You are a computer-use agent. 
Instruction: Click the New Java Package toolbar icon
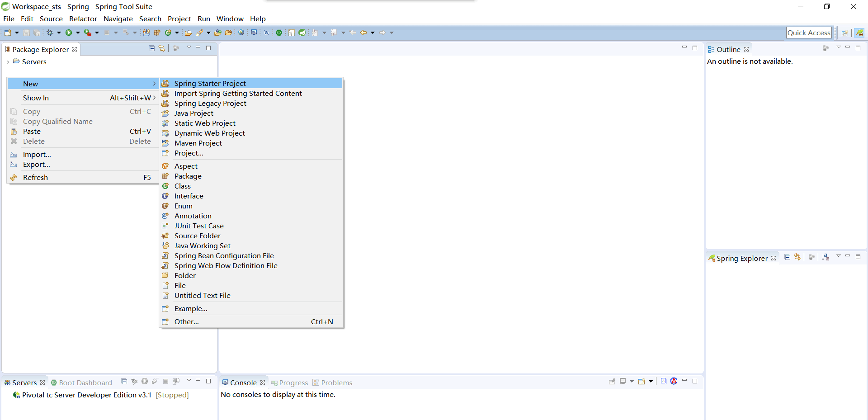pyautogui.click(x=157, y=33)
